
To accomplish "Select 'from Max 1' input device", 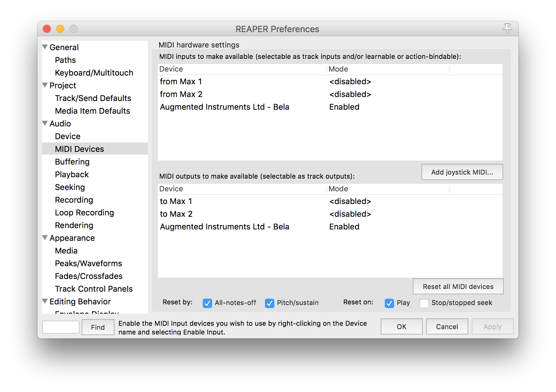I will coord(181,82).
